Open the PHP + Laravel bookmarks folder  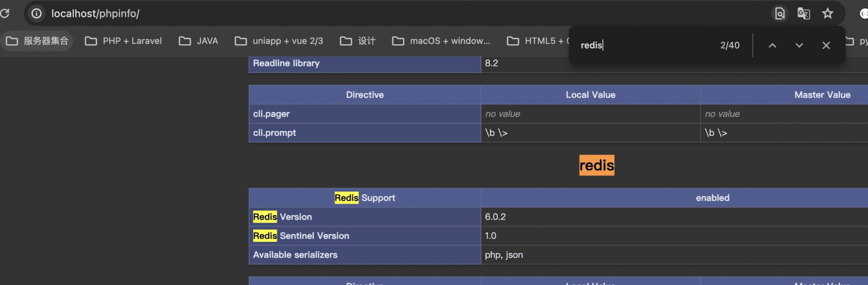pyautogui.click(x=123, y=41)
